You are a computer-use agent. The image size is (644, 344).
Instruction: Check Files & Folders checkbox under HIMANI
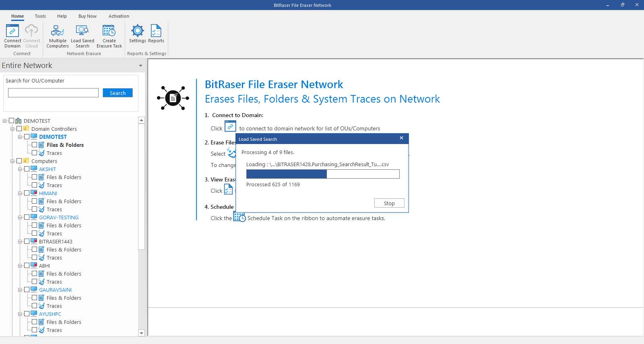34,201
